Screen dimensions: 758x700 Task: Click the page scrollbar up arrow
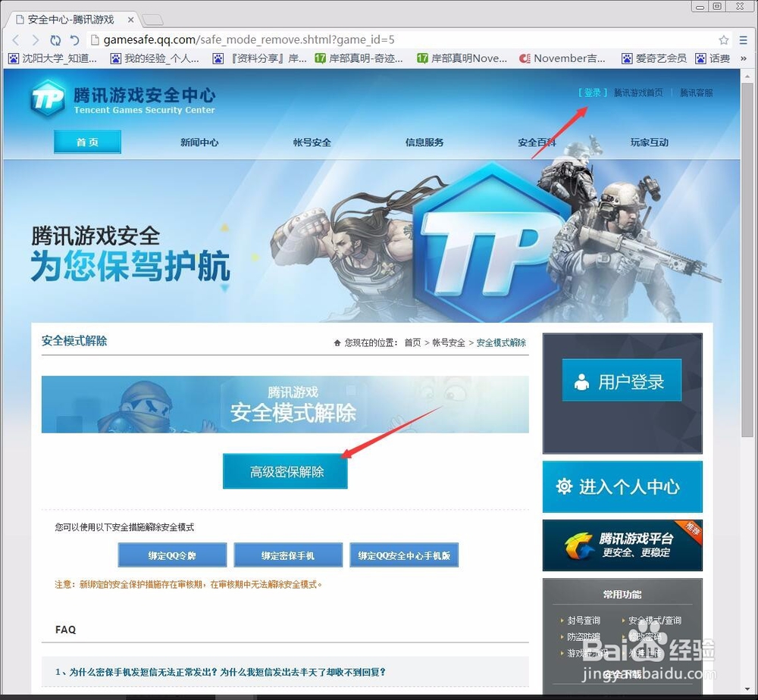747,77
